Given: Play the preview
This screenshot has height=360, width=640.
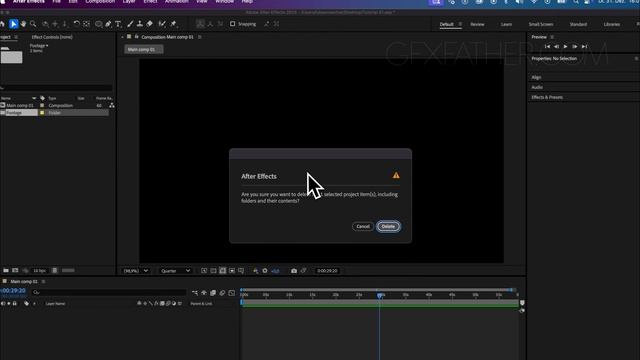Looking at the screenshot, I should pyautogui.click(x=565, y=47).
